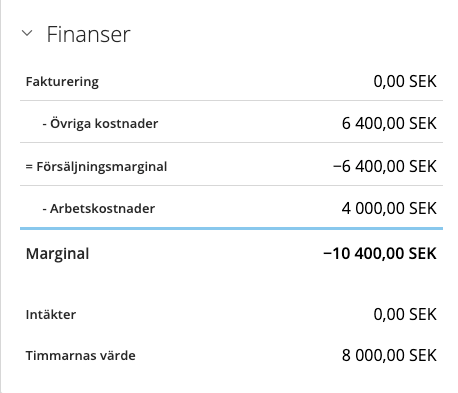Click the 6 400,00 SEK Övriga kostnader value
Viewport: 458px width, 393px height.
[x=389, y=123]
